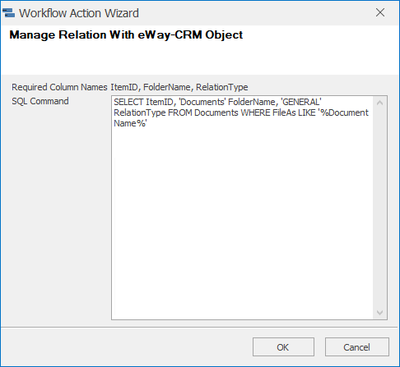The height and width of the screenshot is (367, 400).
Task: Click the FileAs column name in the query
Action: tap(284, 113)
